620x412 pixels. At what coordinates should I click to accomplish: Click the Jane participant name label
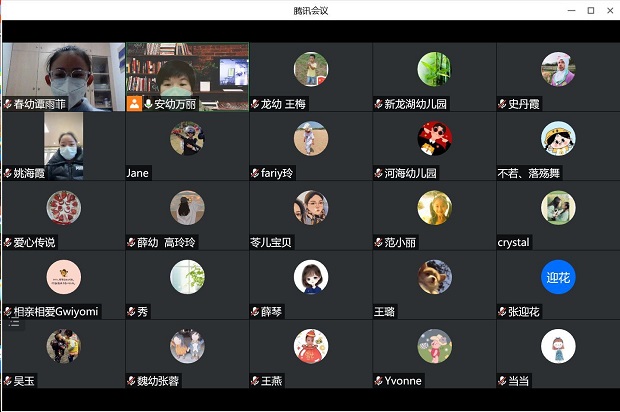[x=138, y=173]
